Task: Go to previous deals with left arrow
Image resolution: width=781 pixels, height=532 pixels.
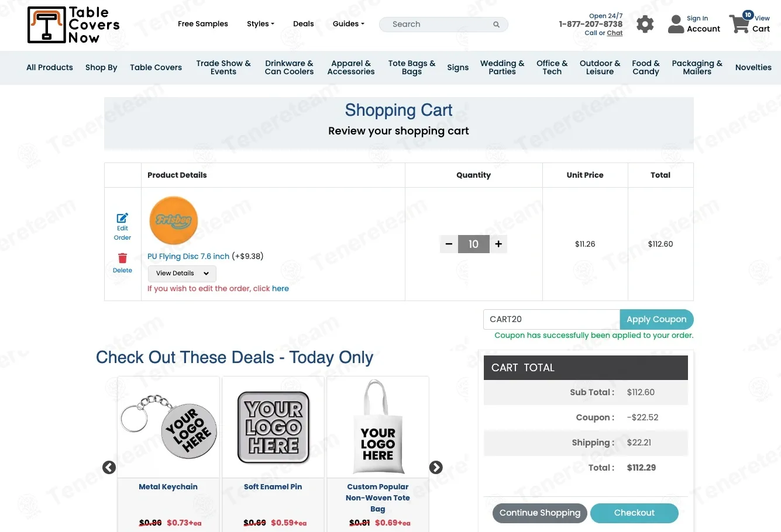Action: [109, 468]
